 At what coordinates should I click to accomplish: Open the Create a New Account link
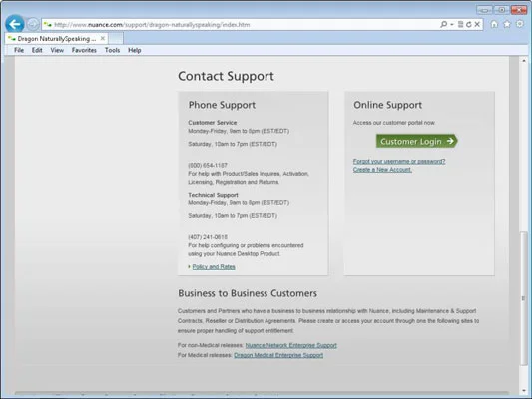click(x=382, y=170)
